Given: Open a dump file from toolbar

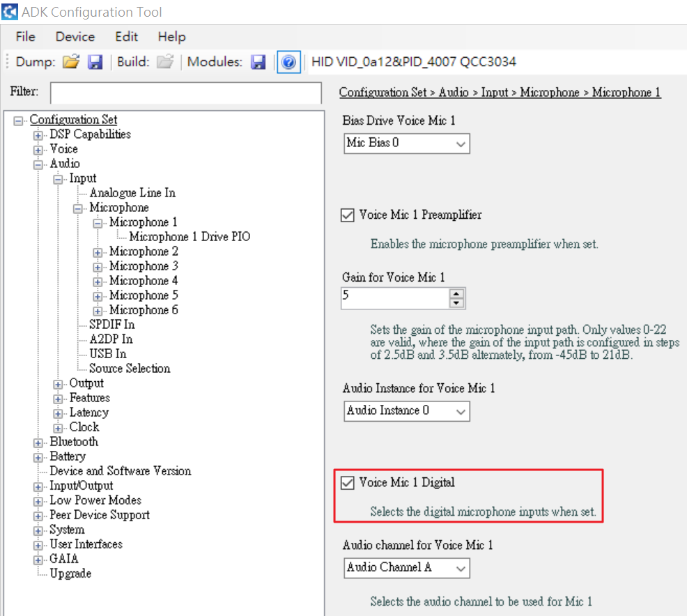Looking at the screenshot, I should (70, 62).
